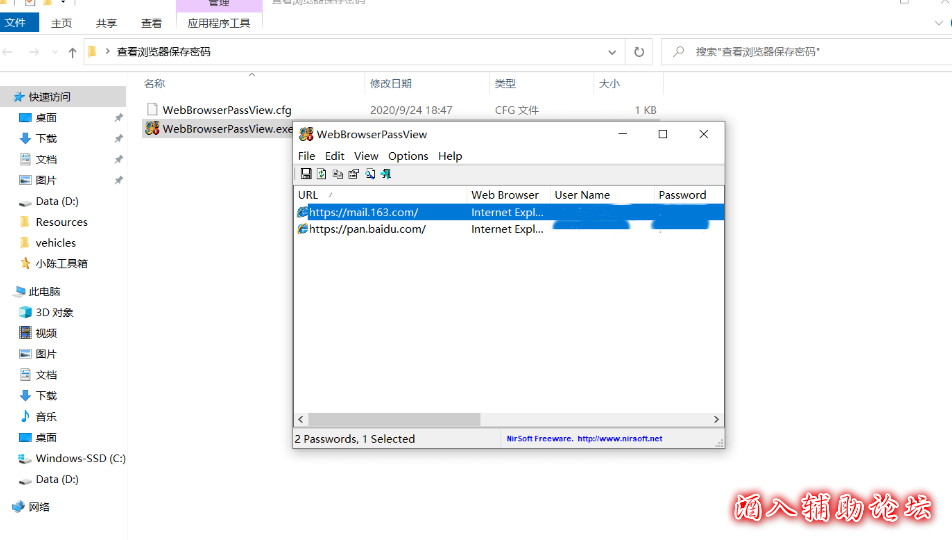
Task: Refresh the Explorer folder view
Action: [639, 52]
